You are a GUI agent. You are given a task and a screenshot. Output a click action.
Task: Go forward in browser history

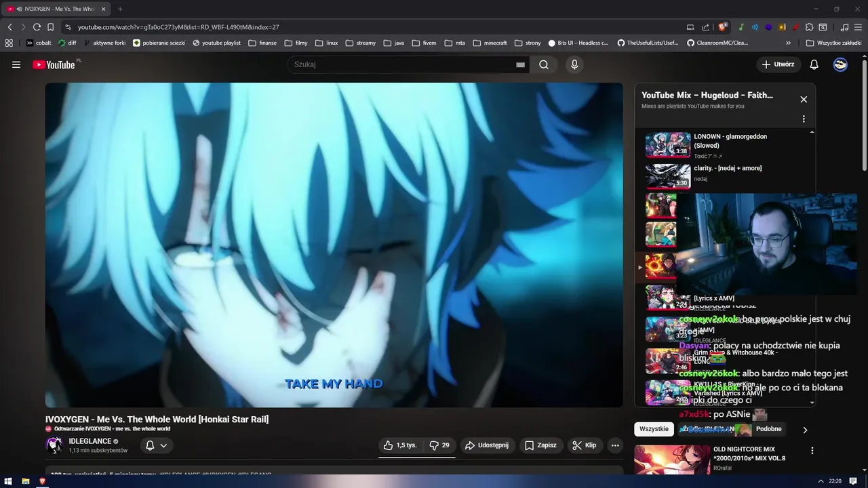(x=23, y=27)
